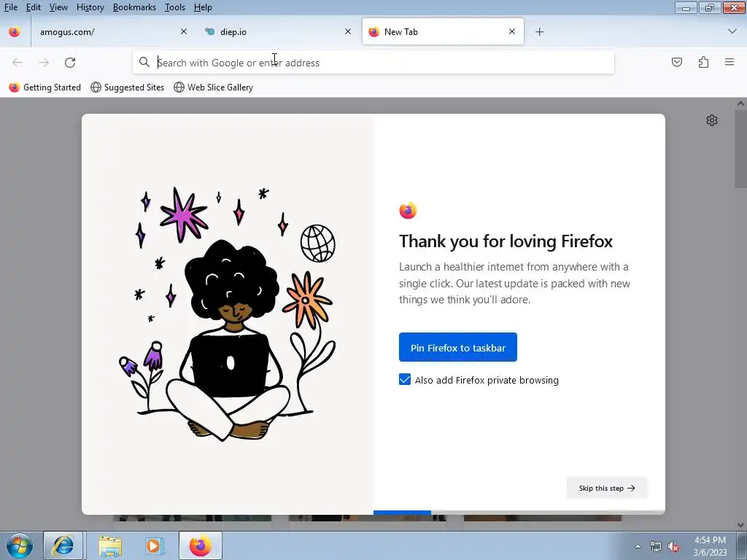The width and height of the screenshot is (747, 560).
Task: Click the New Tab settings gear icon
Action: (712, 120)
